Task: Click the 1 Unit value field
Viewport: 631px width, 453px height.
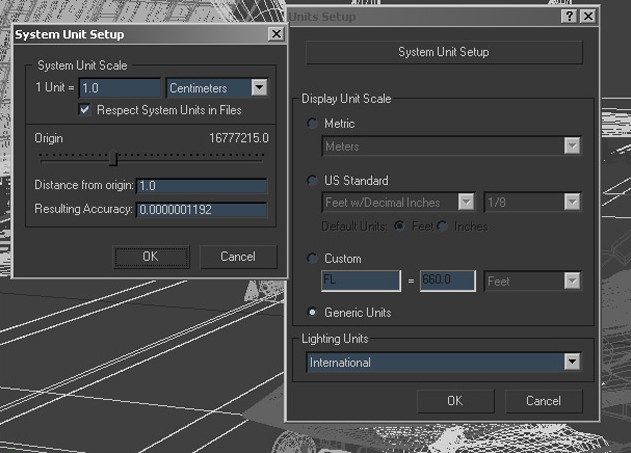Action: point(120,88)
